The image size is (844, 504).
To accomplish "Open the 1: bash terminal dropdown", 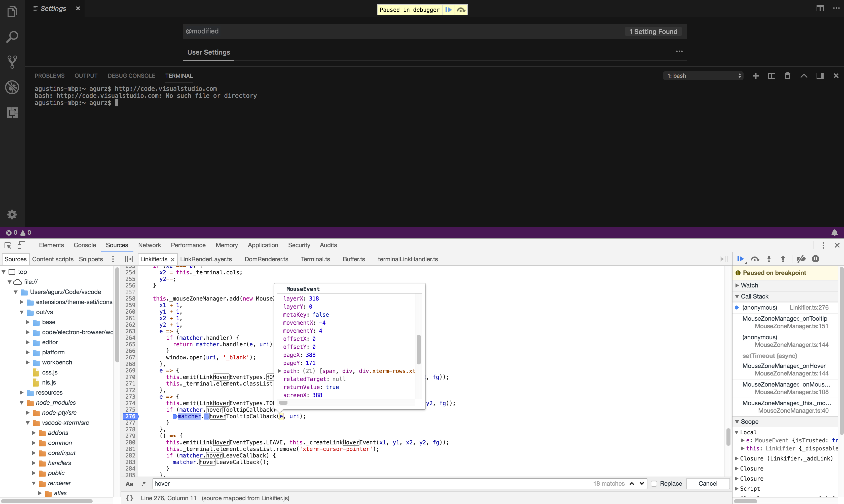I will click(x=703, y=75).
